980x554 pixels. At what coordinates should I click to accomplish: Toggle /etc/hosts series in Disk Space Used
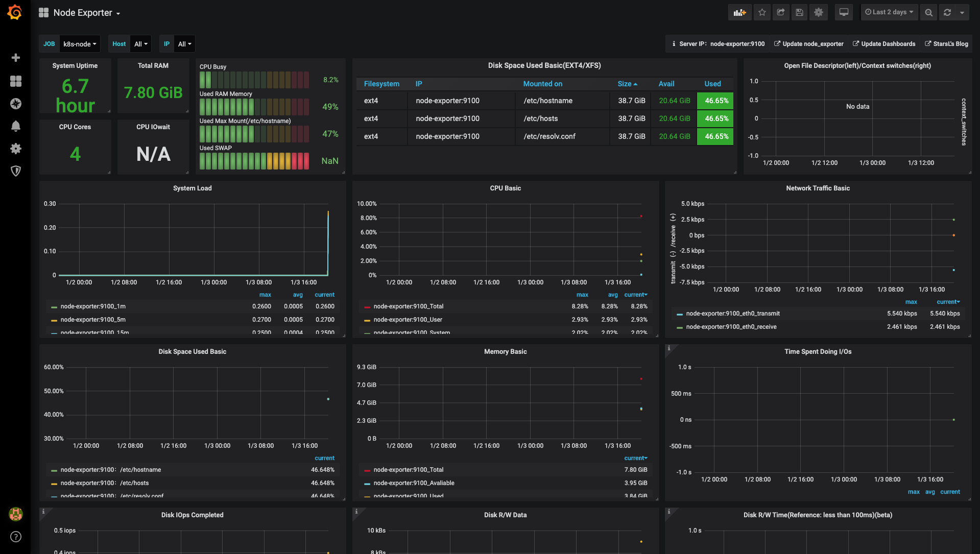(105, 483)
